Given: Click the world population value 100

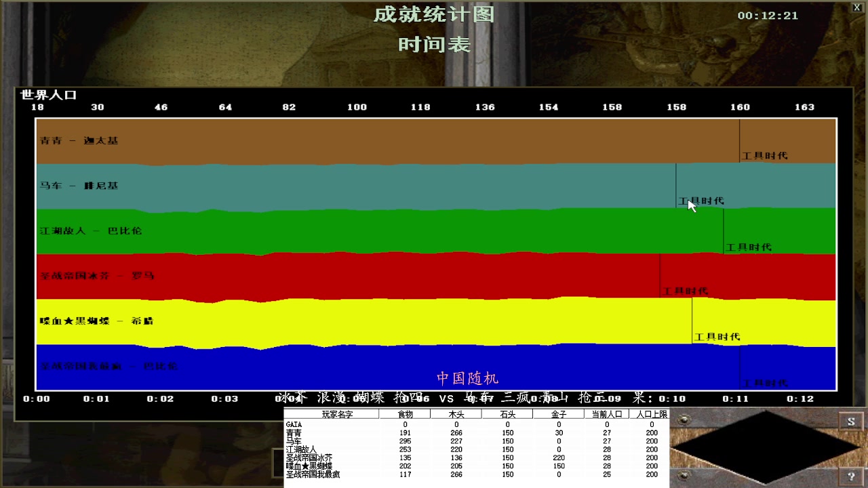Looking at the screenshot, I should [x=357, y=107].
